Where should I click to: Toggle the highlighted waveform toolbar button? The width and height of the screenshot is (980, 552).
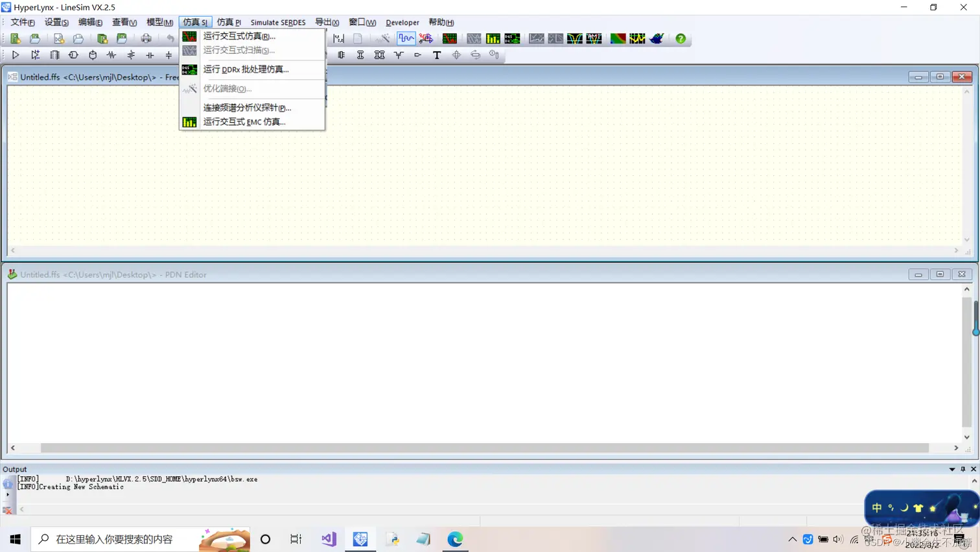pos(406,39)
